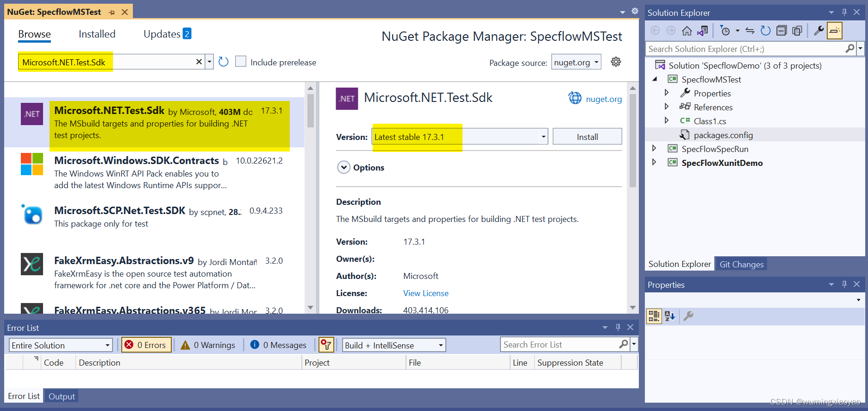Select packages.config in Solution Explorer

coord(723,135)
